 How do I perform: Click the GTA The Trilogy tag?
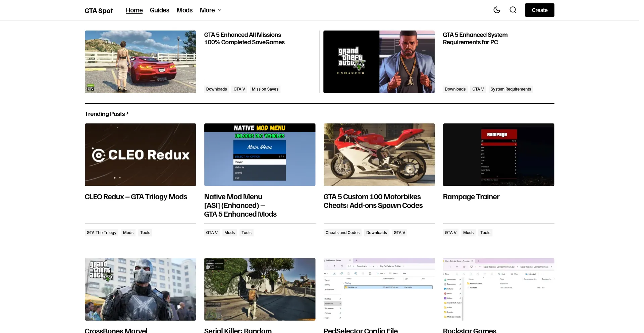pyautogui.click(x=101, y=233)
